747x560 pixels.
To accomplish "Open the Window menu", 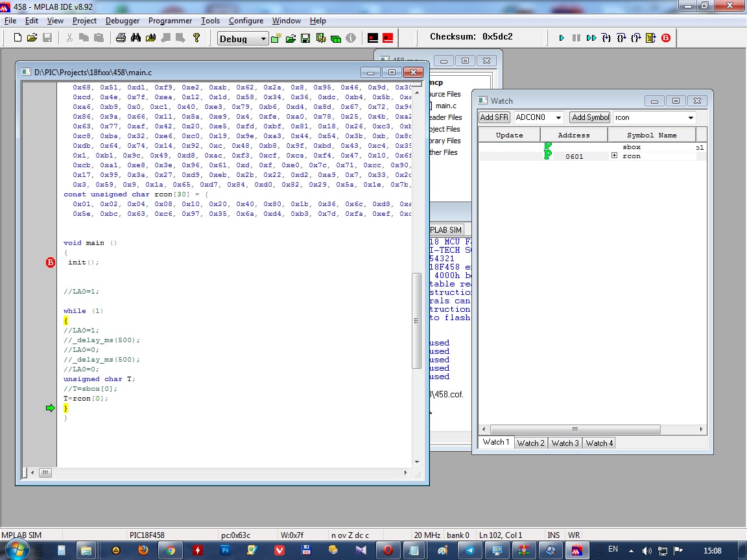I will point(287,21).
